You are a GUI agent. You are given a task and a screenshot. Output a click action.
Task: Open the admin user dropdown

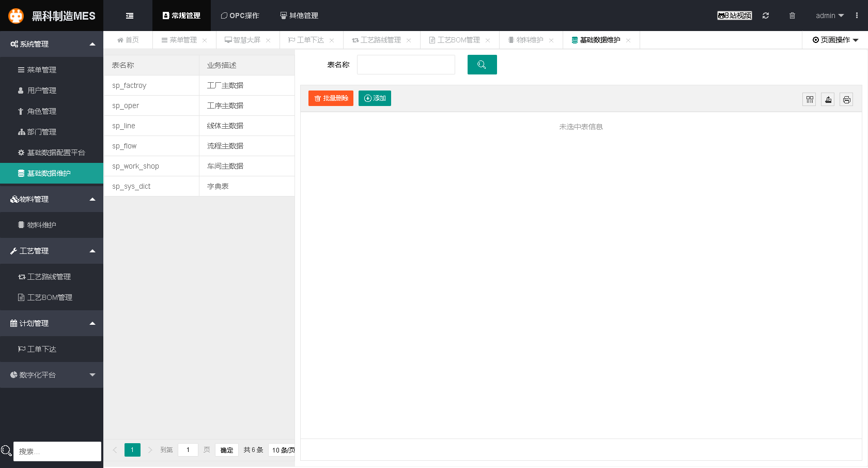tap(829, 16)
